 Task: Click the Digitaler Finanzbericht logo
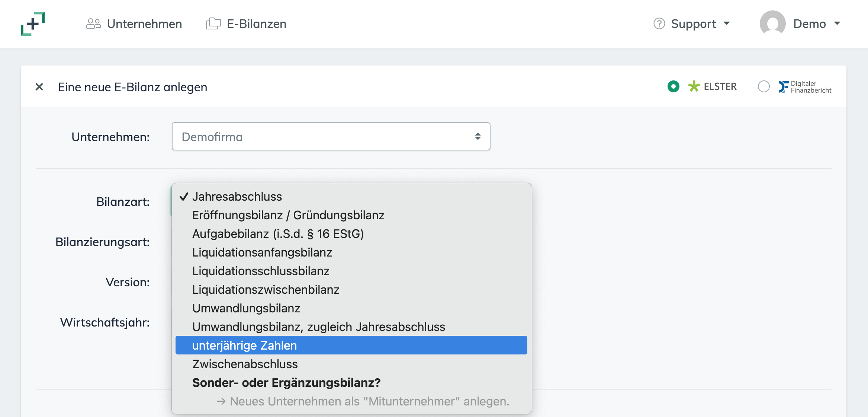[x=804, y=86]
